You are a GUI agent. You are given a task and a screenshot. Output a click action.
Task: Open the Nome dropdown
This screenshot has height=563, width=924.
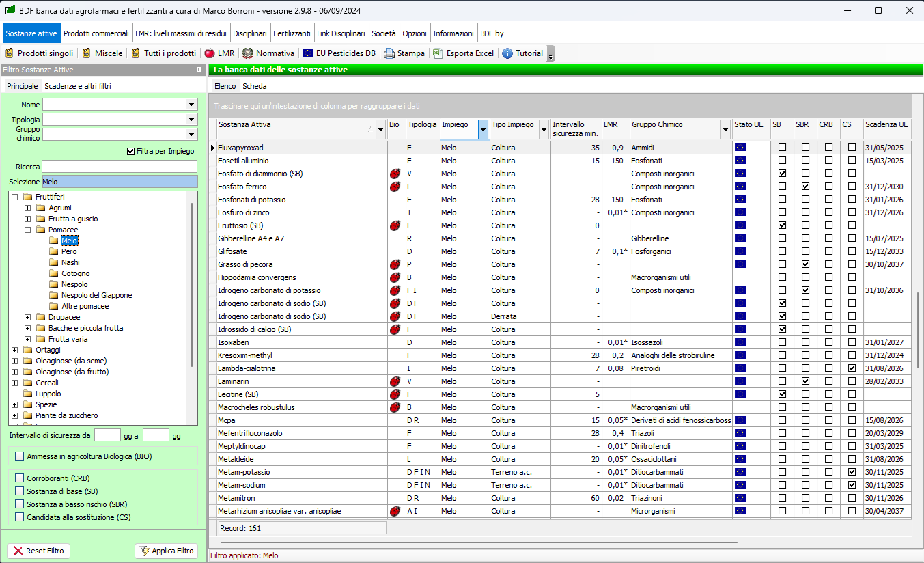(x=192, y=105)
